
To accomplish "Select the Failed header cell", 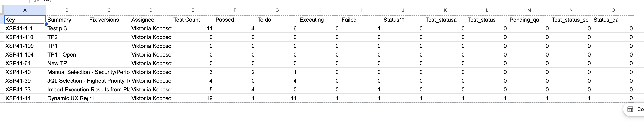I will (x=361, y=20).
